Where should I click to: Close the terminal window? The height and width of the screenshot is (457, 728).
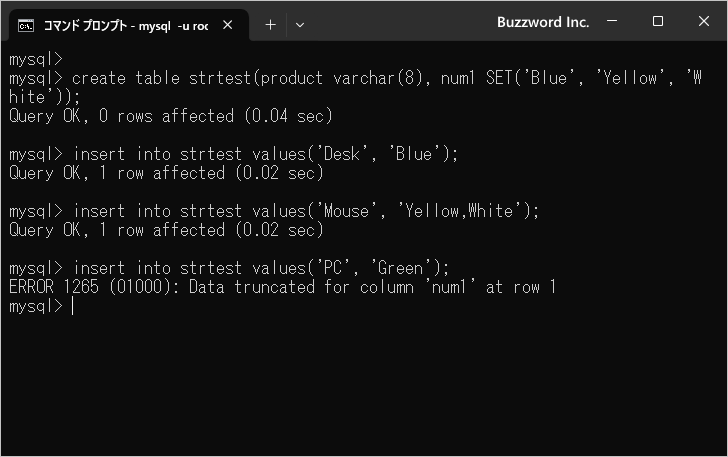703,21
